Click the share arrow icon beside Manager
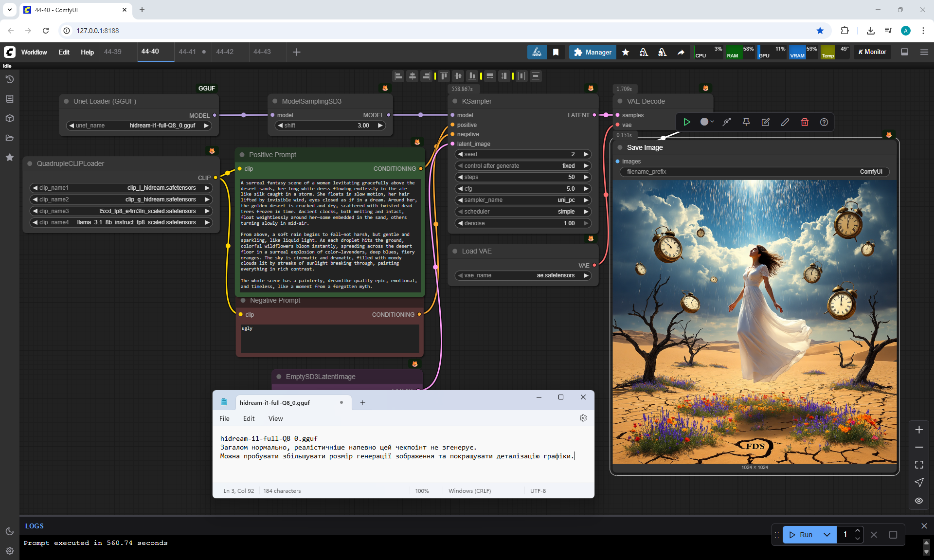The height and width of the screenshot is (560, 934). pos(681,52)
